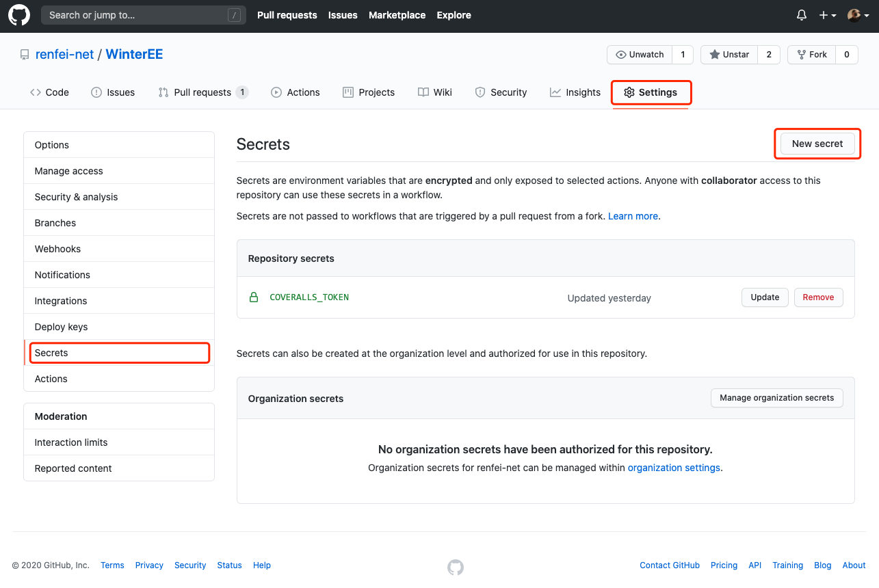Open the user avatar menu

pyautogui.click(x=858, y=15)
